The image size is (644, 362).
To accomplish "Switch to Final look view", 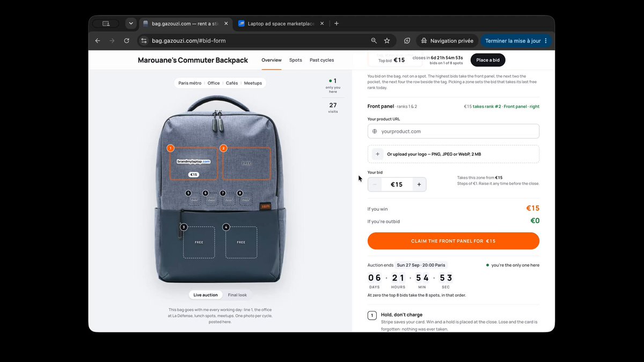I will click(237, 295).
